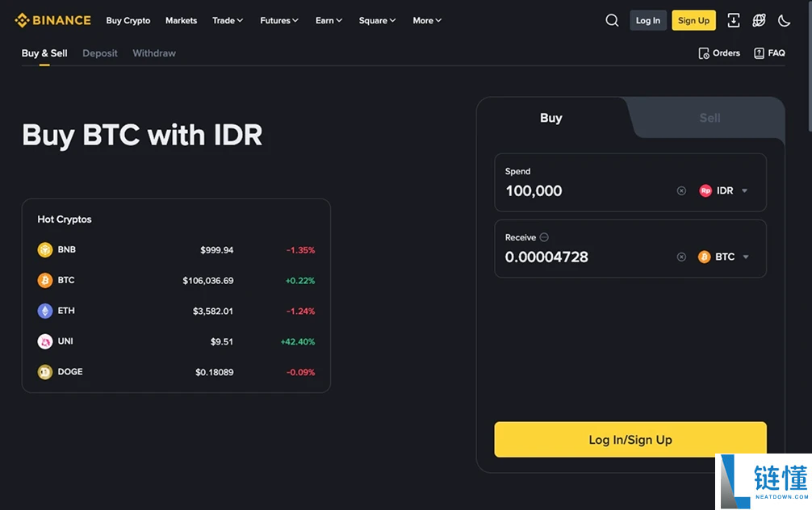
Task: Open the FAQ page
Action: [x=769, y=53]
